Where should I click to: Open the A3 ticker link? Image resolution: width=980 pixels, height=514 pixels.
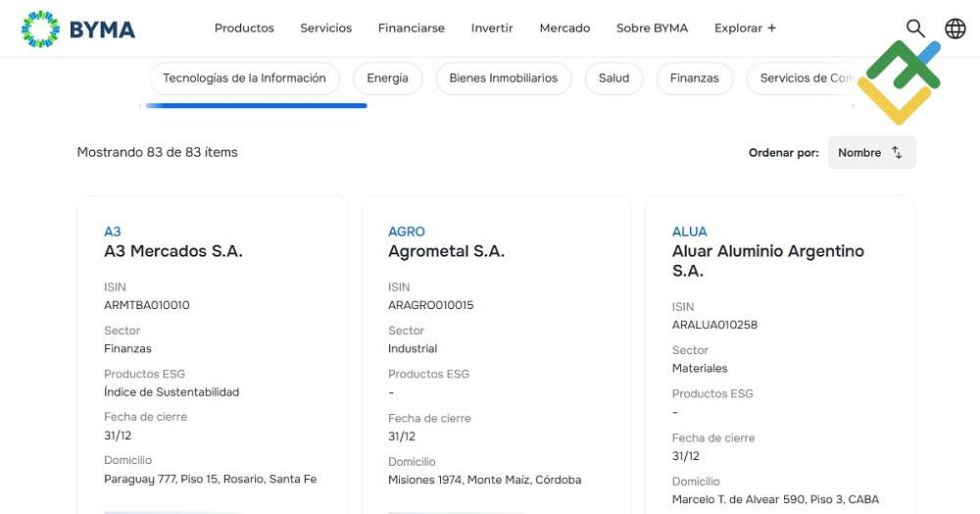tap(113, 231)
